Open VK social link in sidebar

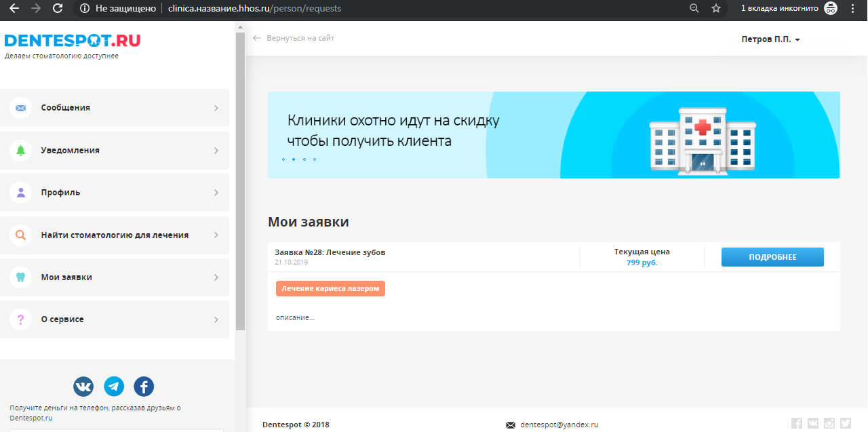click(83, 387)
